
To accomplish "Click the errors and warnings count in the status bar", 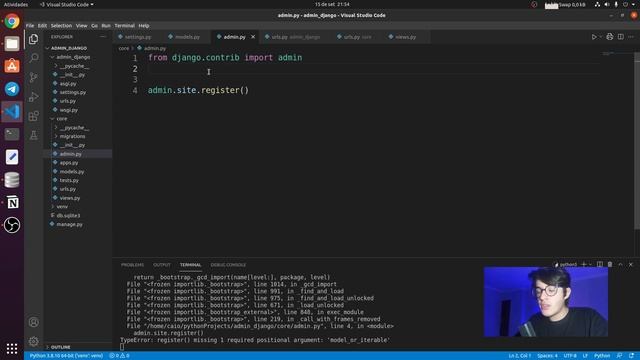I will 119,356.
